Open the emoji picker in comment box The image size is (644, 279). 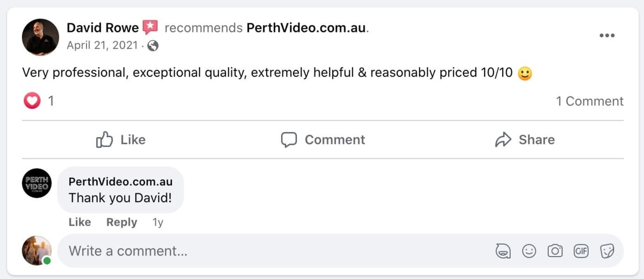click(529, 251)
